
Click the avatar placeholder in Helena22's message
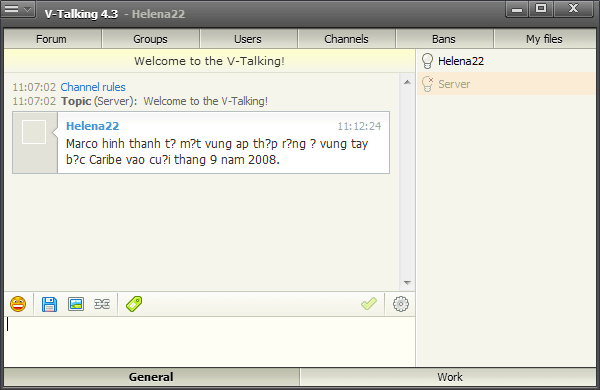(x=34, y=132)
